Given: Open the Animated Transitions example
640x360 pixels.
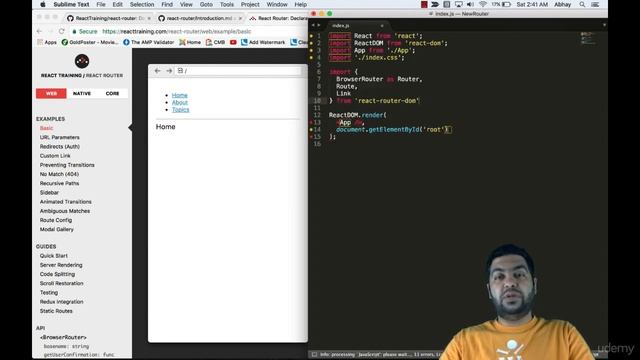Looking at the screenshot, I should click(x=65, y=202).
